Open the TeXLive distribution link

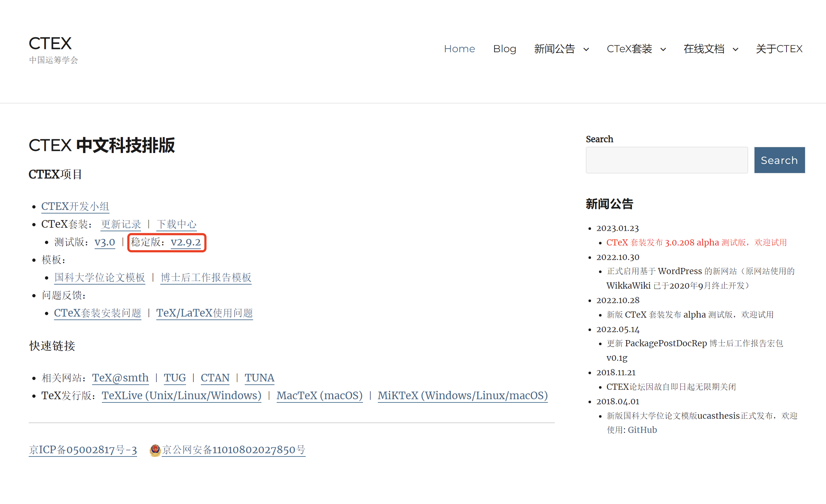pyautogui.click(x=181, y=396)
